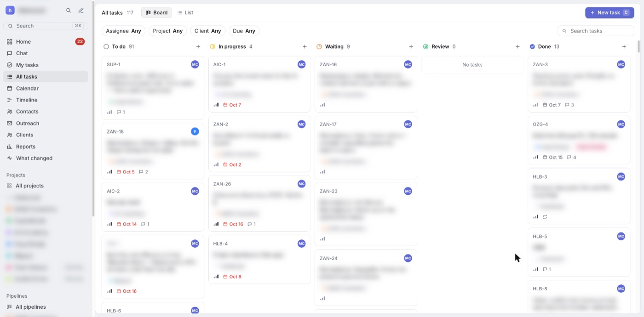This screenshot has width=644, height=317.
Task: Open the OZG-4 task card
Action: coord(579,140)
